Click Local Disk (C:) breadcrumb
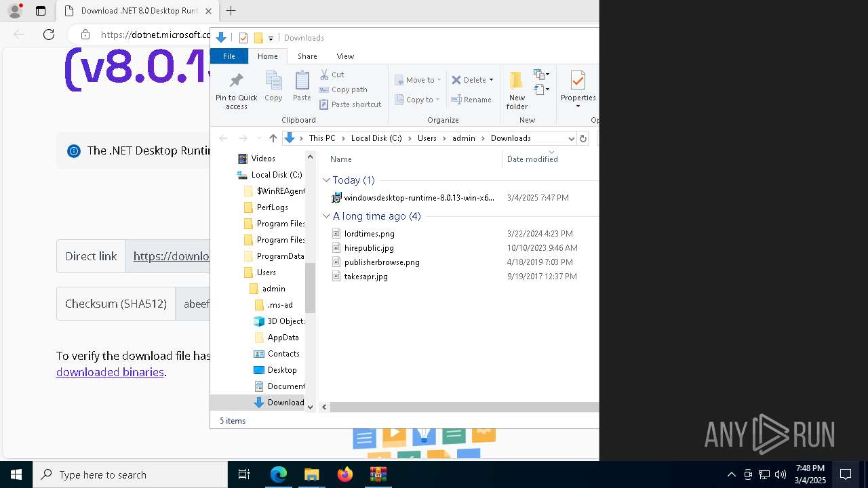868x488 pixels. click(x=376, y=138)
